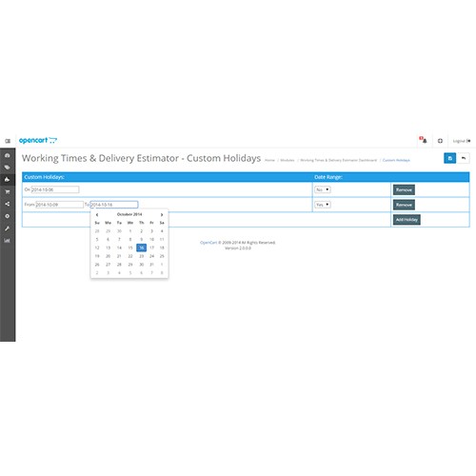Expand the Date Range dropdown showing Yes

click(323, 205)
